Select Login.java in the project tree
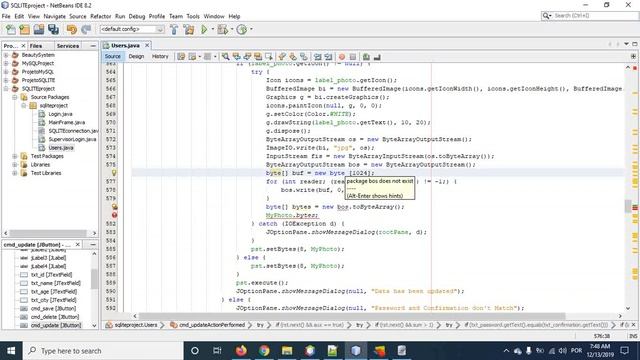Image resolution: width=640 pixels, height=360 pixels. 60,114
